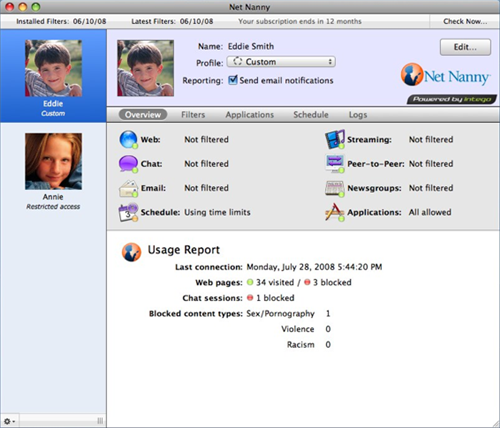500x428 pixels.
Task: Click the Newsgroups newspaper icon
Action: [335, 188]
